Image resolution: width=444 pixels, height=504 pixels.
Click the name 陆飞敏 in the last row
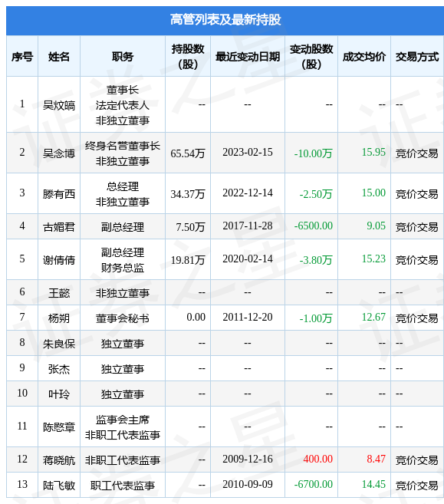pyautogui.click(x=59, y=485)
